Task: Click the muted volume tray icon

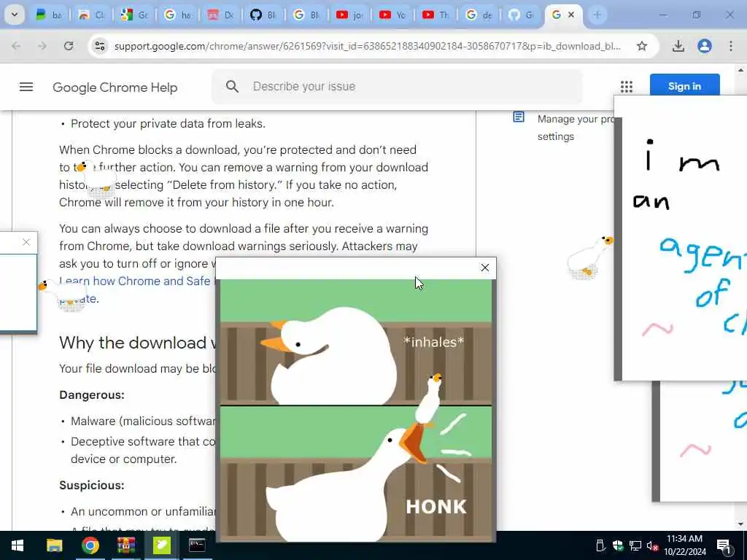Action: coord(653,545)
